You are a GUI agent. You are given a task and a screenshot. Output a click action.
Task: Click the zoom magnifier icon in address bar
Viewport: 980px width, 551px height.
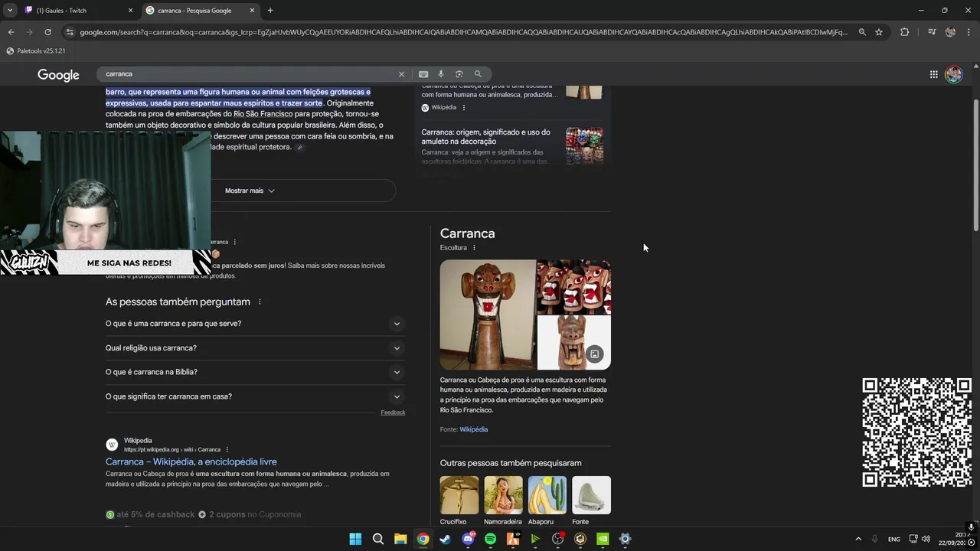(x=862, y=32)
